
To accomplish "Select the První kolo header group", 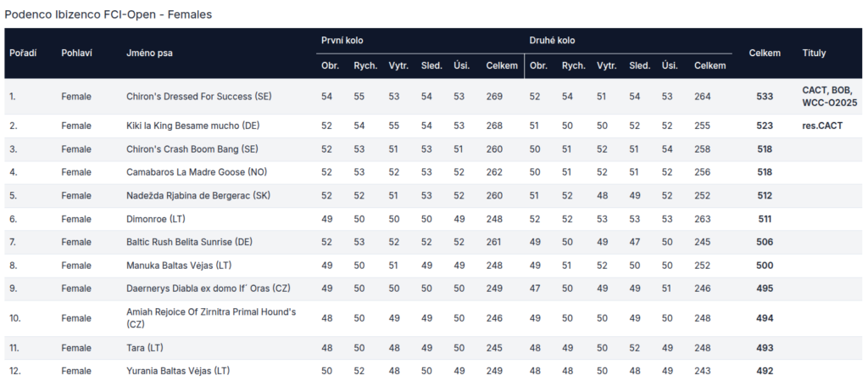I will (342, 41).
